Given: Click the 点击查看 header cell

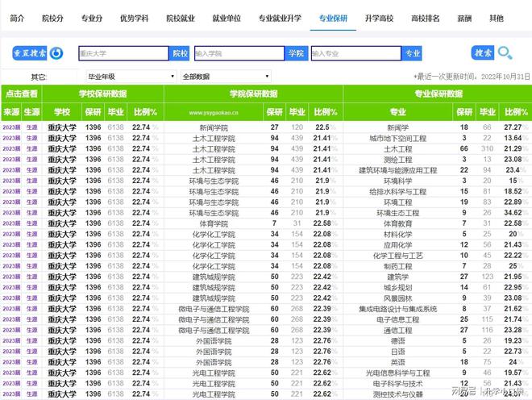Looking at the screenshot, I should click(22, 94).
